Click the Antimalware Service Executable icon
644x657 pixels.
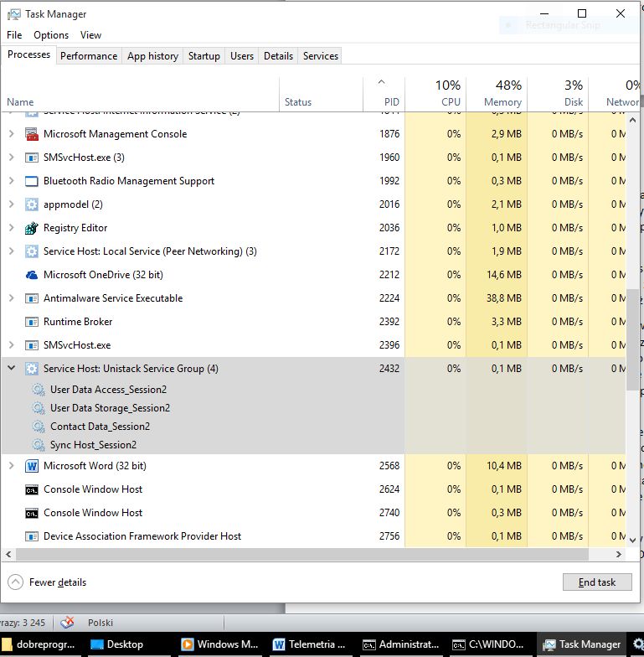coord(32,298)
